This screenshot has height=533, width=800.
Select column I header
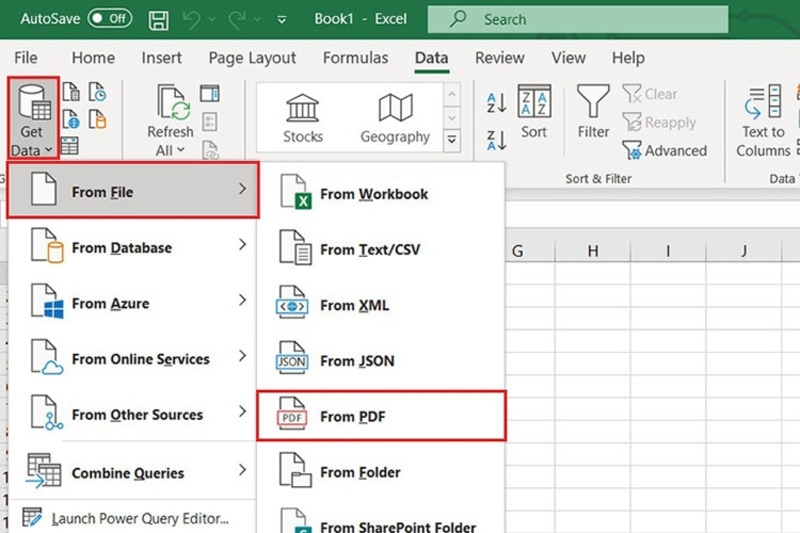click(x=668, y=250)
